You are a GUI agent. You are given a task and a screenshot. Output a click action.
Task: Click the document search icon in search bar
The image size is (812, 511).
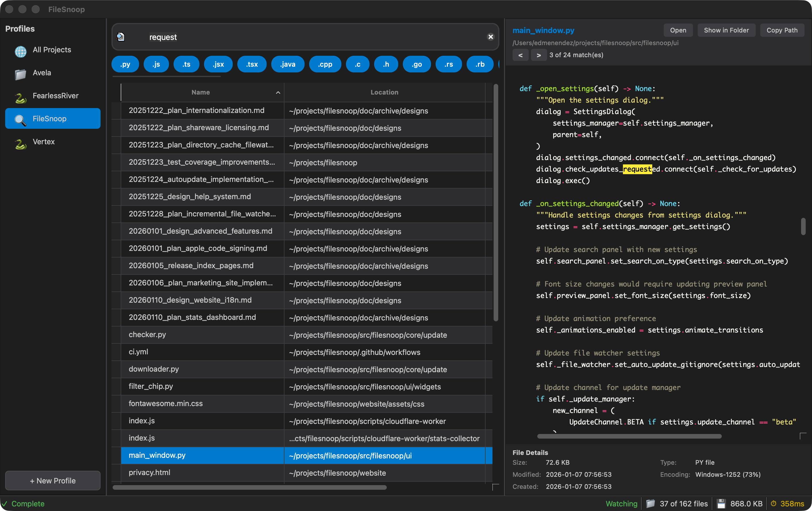(x=120, y=37)
